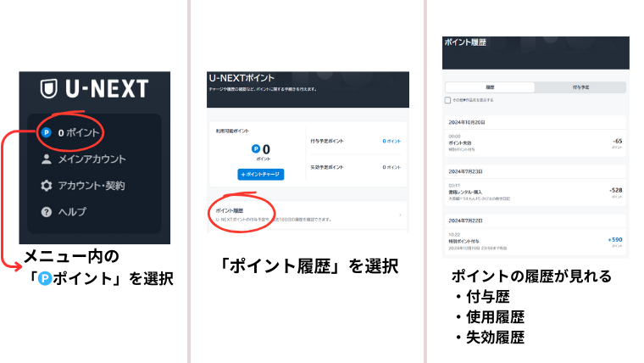Click the 失効予定ポイント label
Viewport: 644px width, 363px height.
327,167
